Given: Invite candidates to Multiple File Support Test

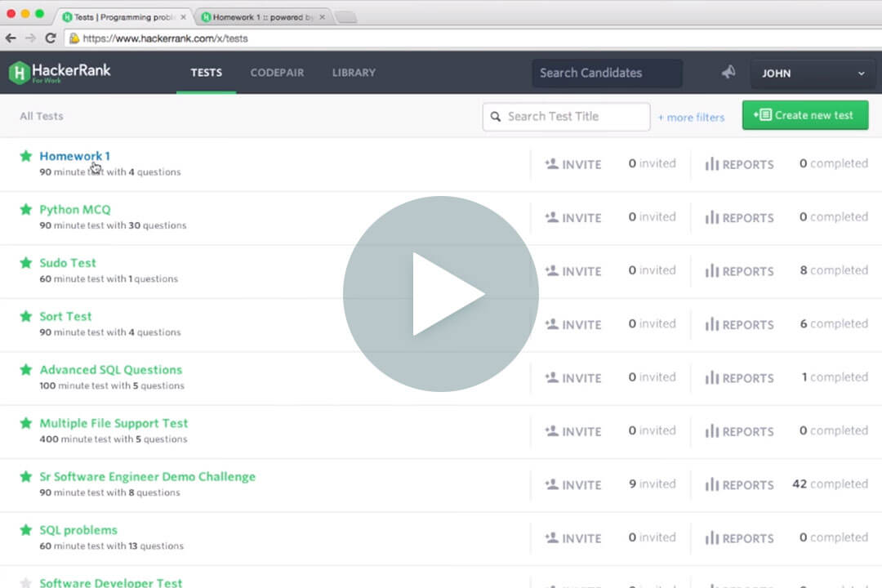Looking at the screenshot, I should click(572, 431).
